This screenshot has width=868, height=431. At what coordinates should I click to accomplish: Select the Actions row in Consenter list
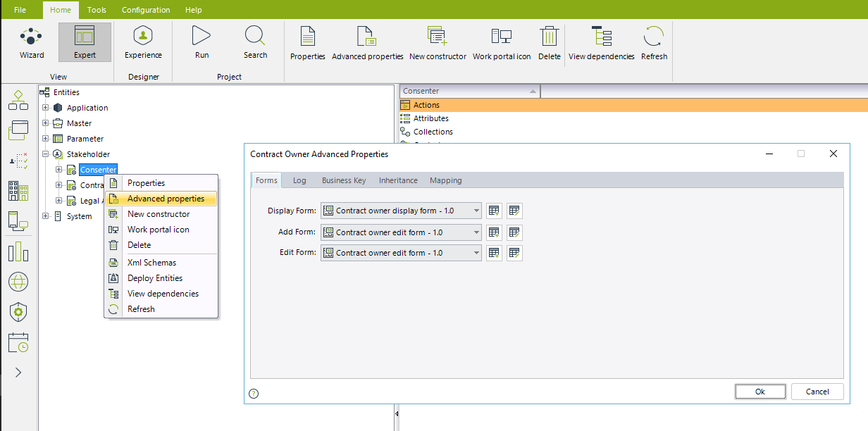click(633, 105)
